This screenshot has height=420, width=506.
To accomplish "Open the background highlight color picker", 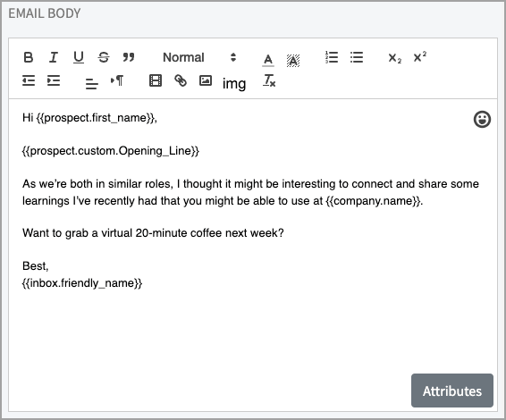I will click(293, 60).
